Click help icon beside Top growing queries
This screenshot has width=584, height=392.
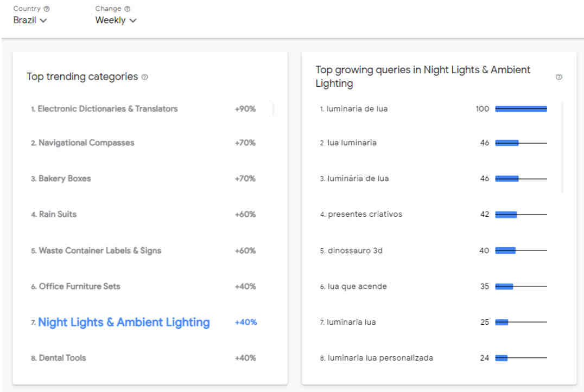pyautogui.click(x=559, y=78)
